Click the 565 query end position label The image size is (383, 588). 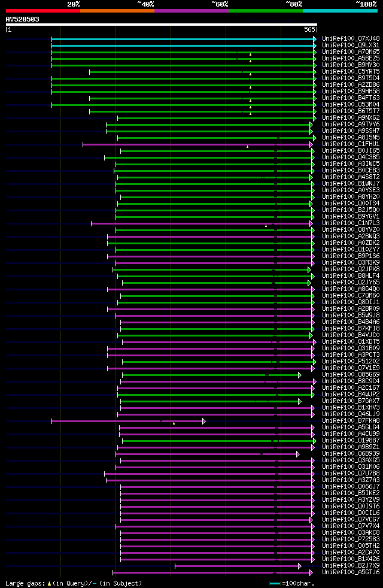(x=309, y=29)
